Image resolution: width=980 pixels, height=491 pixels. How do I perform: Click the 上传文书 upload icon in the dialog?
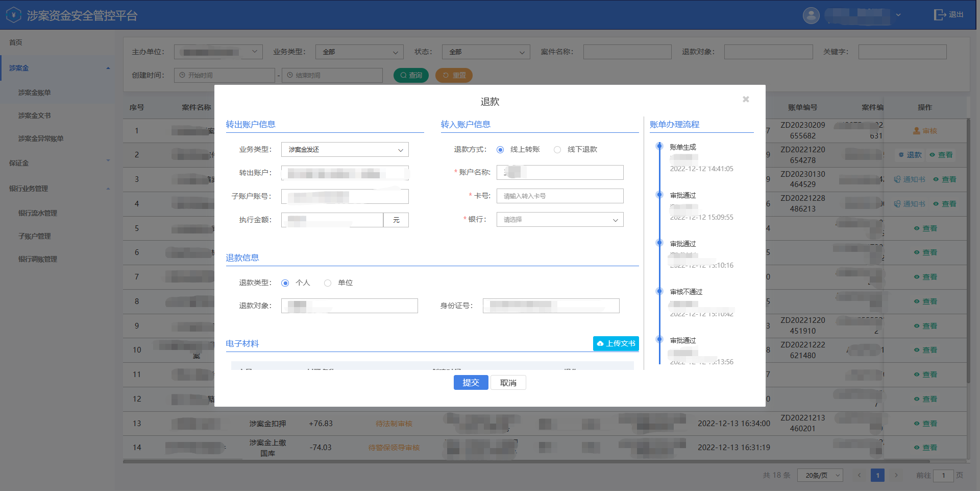coord(600,343)
